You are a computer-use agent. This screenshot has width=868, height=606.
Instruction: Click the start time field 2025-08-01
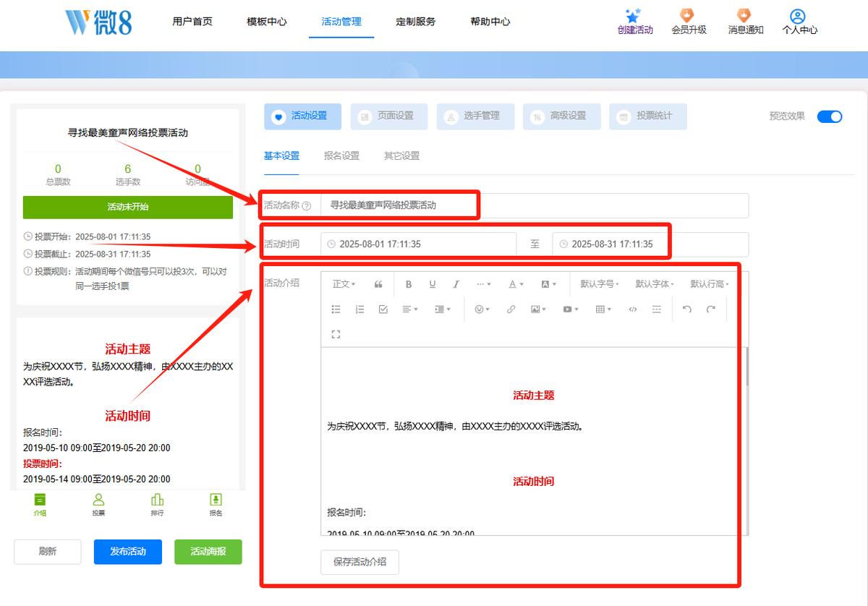pyautogui.click(x=419, y=244)
